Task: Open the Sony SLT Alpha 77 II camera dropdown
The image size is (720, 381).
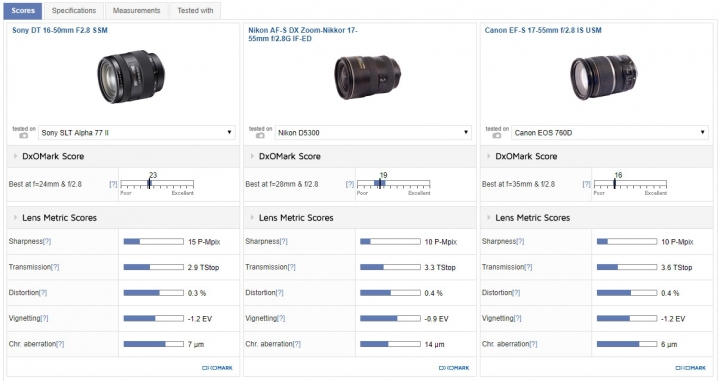Action: click(136, 133)
